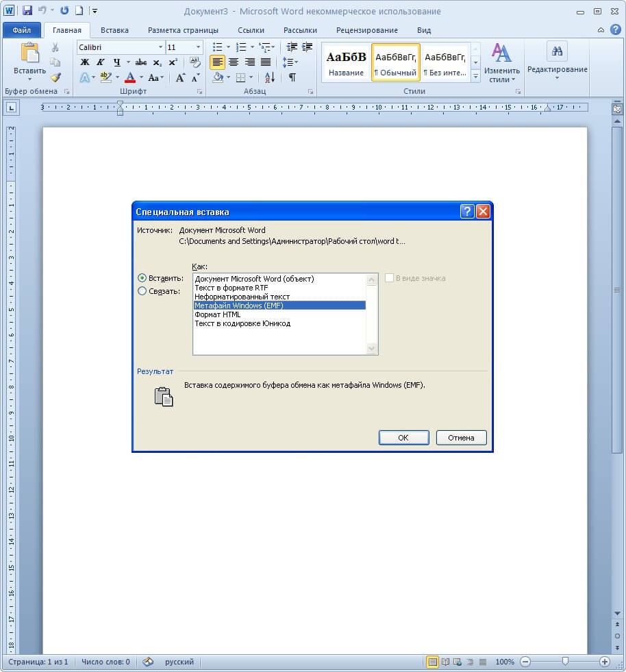The width and height of the screenshot is (626, 672).
Task: Click the Paste clipboard icon
Action: click(29, 53)
